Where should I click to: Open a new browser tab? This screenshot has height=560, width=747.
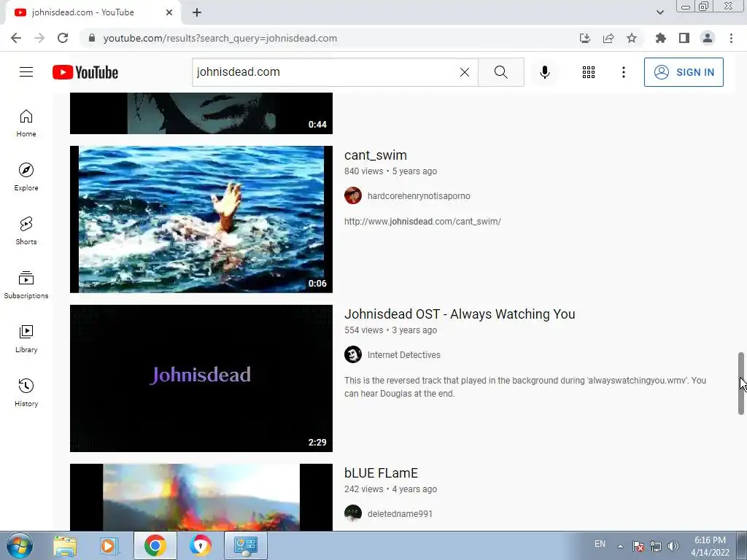pos(197,12)
